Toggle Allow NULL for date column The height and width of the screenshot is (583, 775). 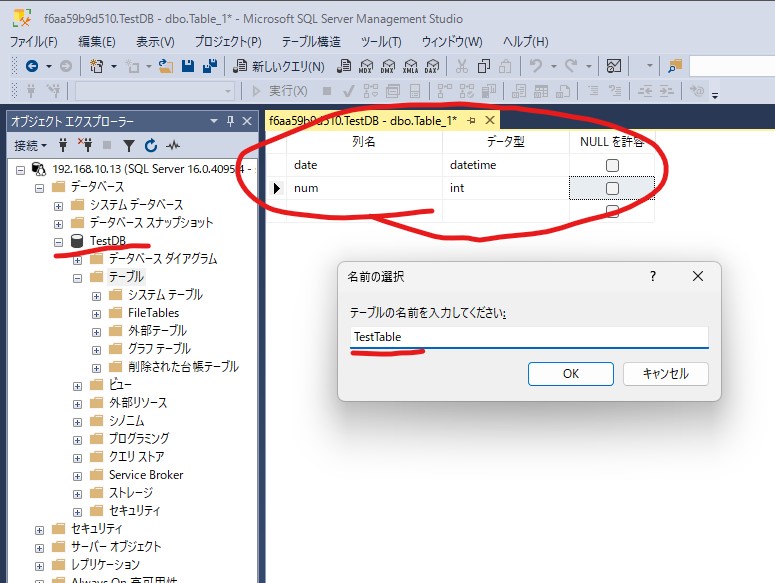tap(612, 165)
